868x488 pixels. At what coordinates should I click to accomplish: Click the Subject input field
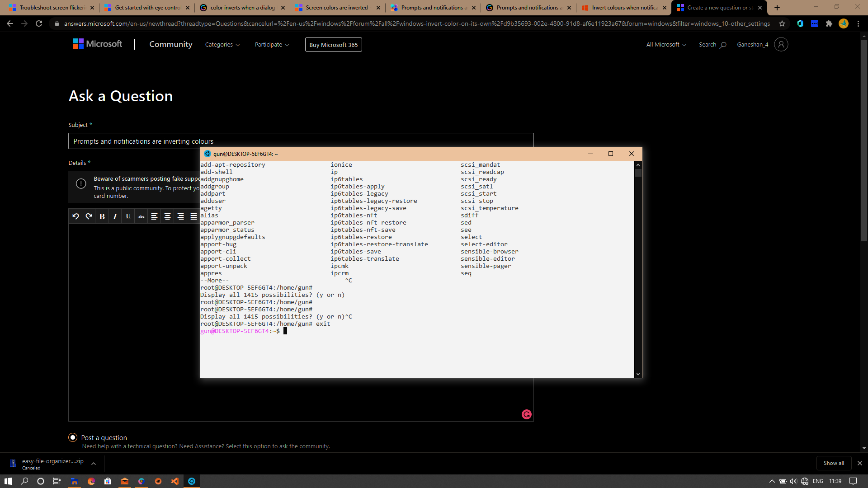click(x=301, y=141)
